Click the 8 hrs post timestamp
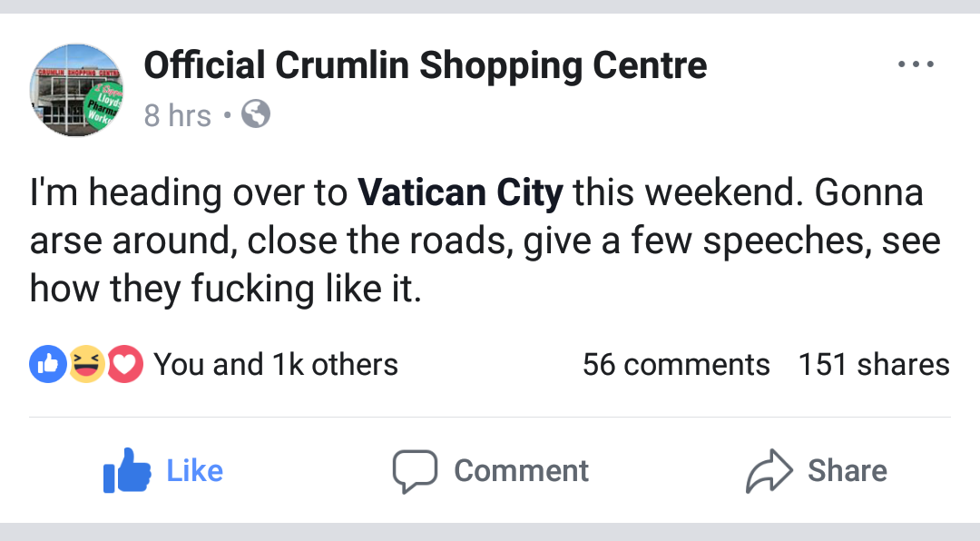 177,115
